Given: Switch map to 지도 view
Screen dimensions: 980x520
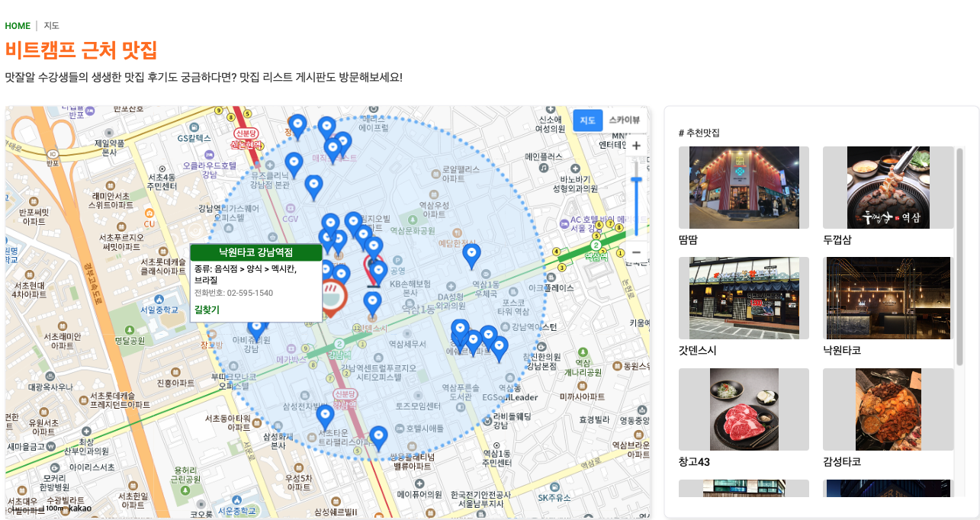Looking at the screenshot, I should coord(588,120).
